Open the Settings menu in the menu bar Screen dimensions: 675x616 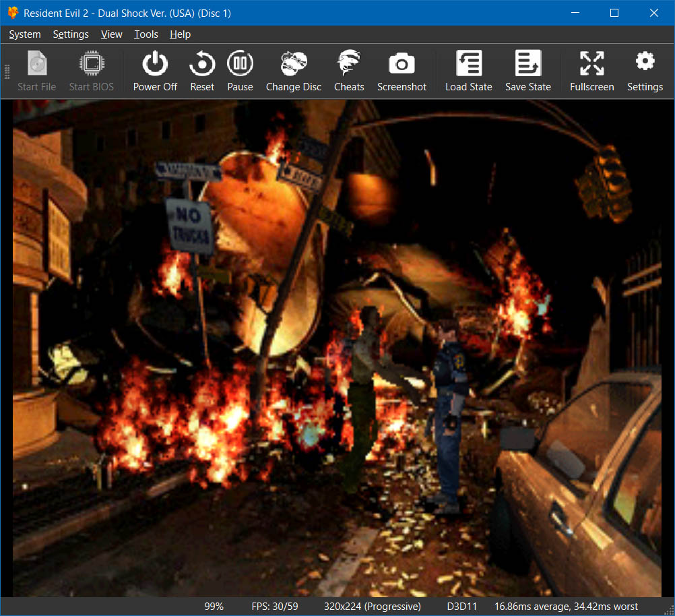point(71,34)
